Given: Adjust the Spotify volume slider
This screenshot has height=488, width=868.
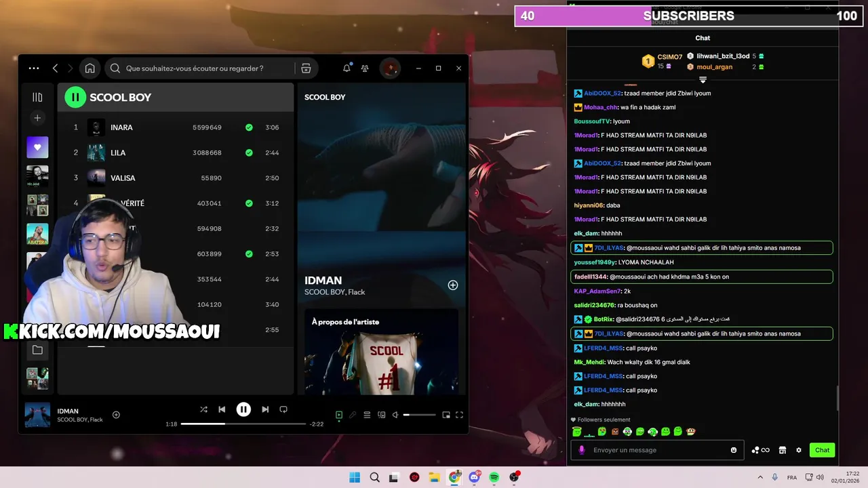Looking at the screenshot, I should point(420,415).
